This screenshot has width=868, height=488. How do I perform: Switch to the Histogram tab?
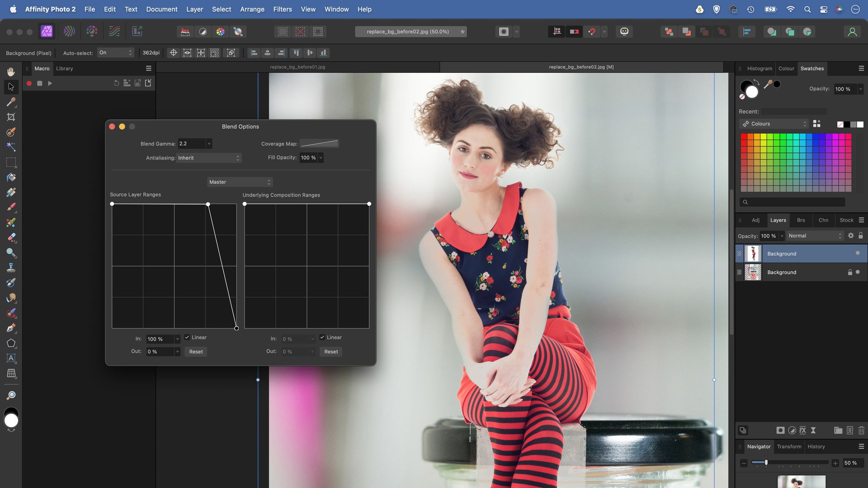759,69
